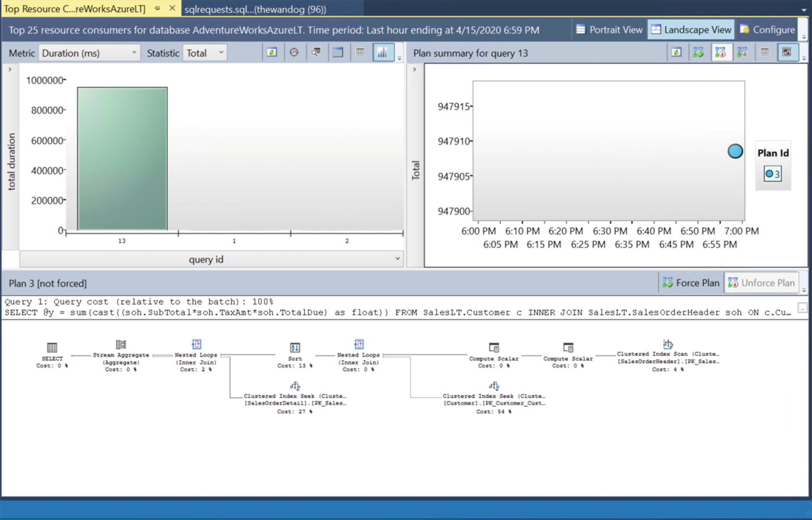Screen dimensions: 812x520
Task: Expand the plan summary side panel chevron
Action: click(x=415, y=69)
